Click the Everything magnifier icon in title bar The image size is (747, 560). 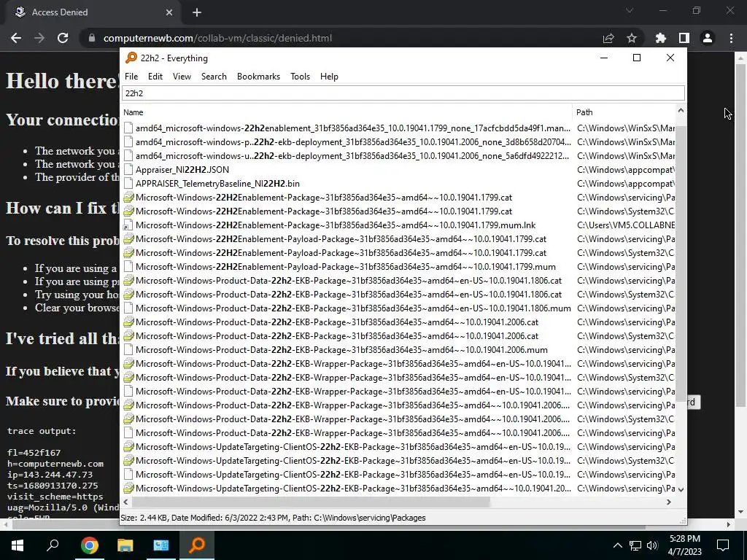click(131, 58)
